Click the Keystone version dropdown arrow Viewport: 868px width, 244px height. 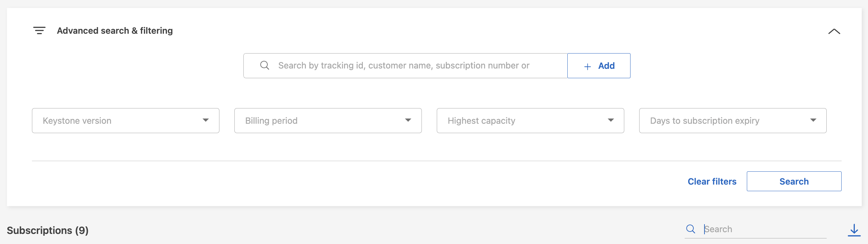206,120
